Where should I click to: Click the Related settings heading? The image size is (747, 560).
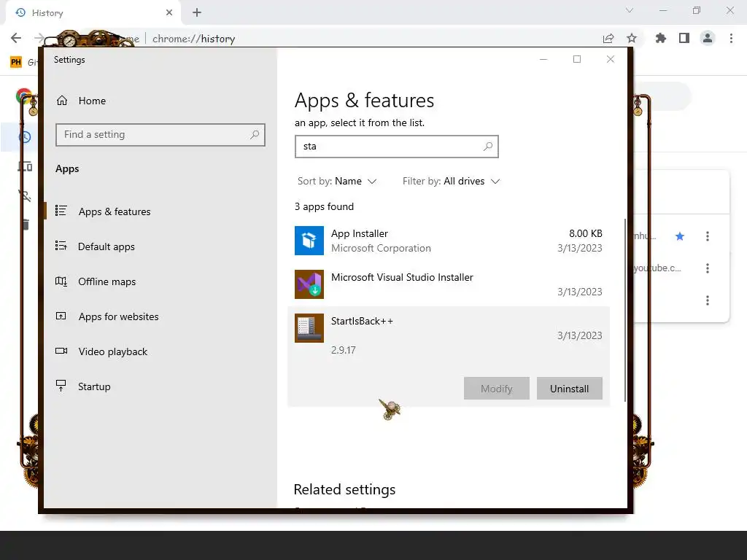(344, 489)
